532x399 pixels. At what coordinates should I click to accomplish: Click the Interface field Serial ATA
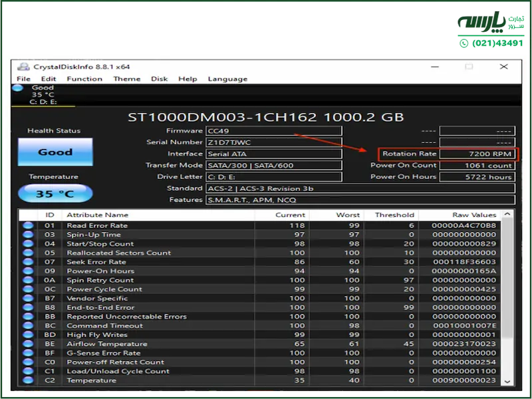pyautogui.click(x=273, y=154)
